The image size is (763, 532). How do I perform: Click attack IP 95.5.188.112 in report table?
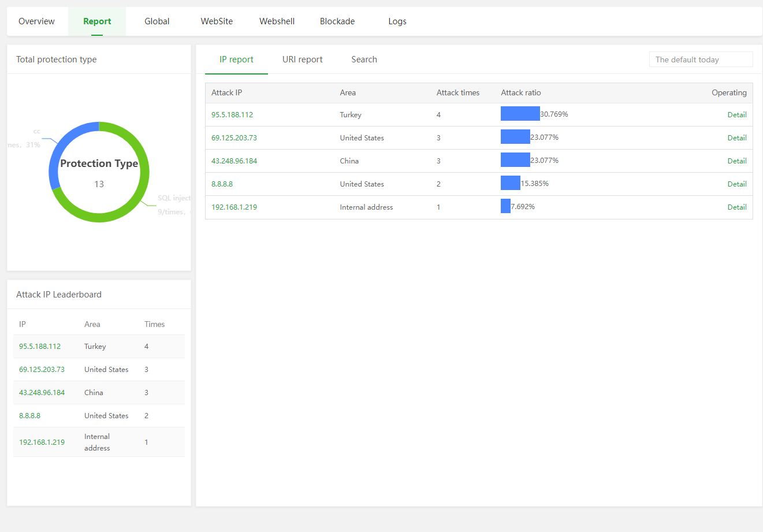[x=232, y=115]
